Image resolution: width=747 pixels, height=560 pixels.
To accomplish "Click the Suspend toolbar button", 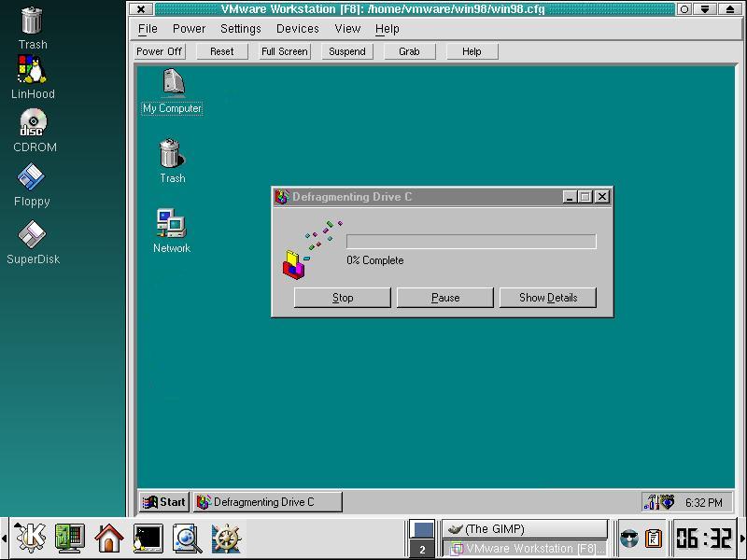I will click(346, 51).
